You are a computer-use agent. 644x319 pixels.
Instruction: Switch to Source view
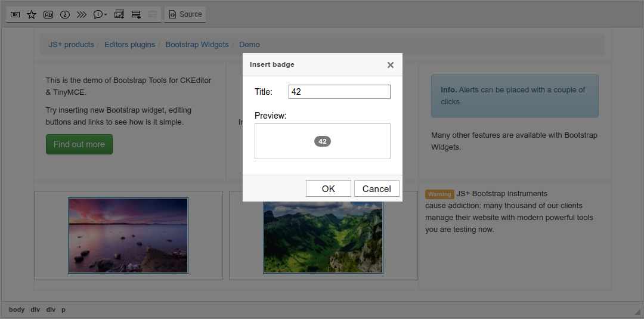click(185, 14)
